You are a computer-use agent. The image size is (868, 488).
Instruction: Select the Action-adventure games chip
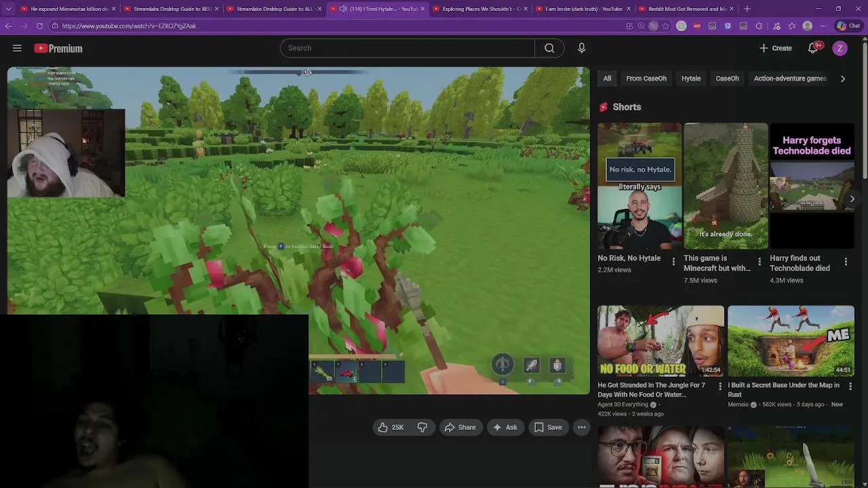click(790, 79)
